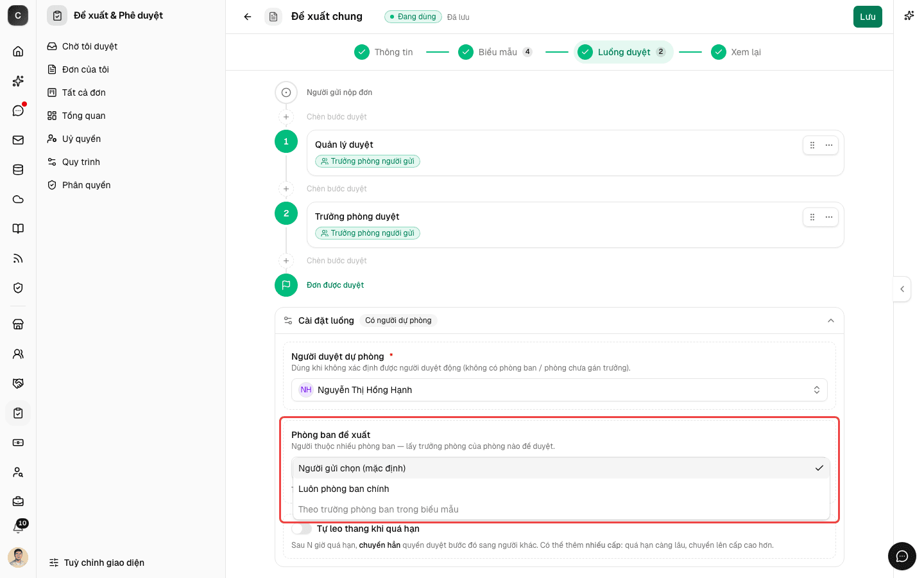Go to Biểu mẫu step tab
This screenshot has width=924, height=578.
tap(495, 52)
